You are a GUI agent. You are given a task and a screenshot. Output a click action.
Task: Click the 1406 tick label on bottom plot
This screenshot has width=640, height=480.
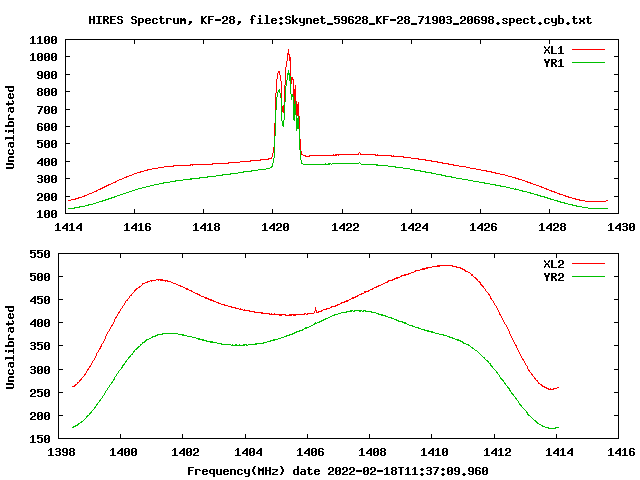click(x=310, y=452)
